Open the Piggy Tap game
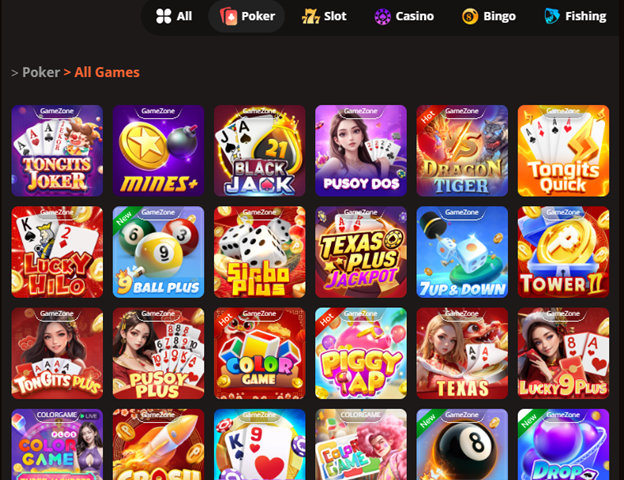Image resolution: width=624 pixels, height=480 pixels. (361, 353)
